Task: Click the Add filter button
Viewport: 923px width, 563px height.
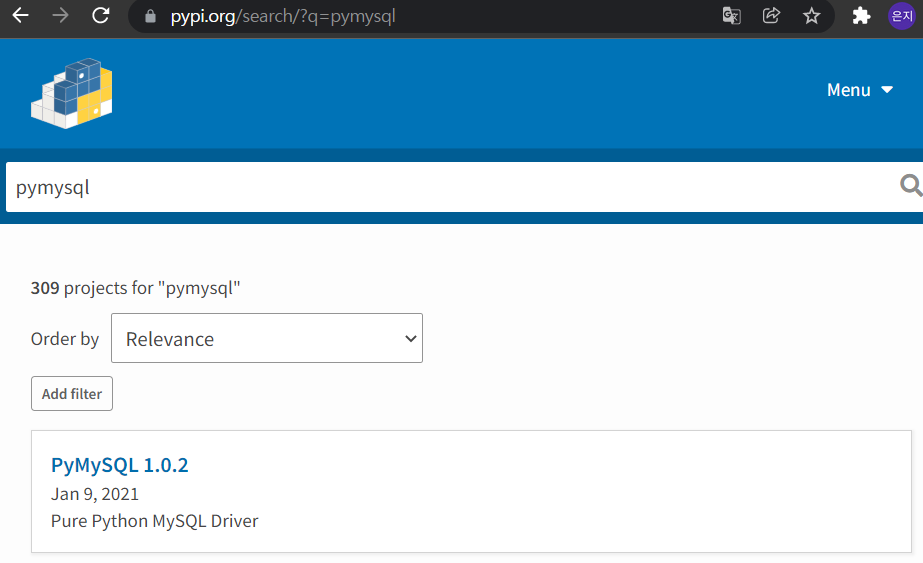Action: [72, 393]
